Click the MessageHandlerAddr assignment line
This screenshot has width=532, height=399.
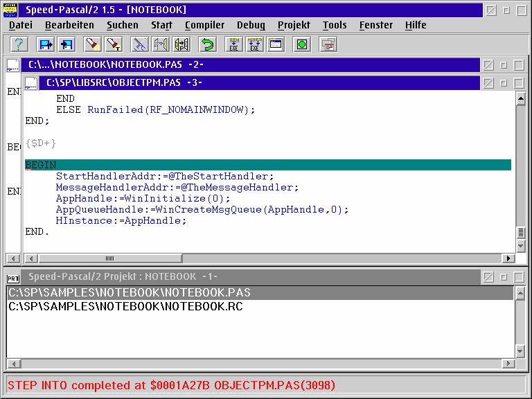click(x=177, y=188)
